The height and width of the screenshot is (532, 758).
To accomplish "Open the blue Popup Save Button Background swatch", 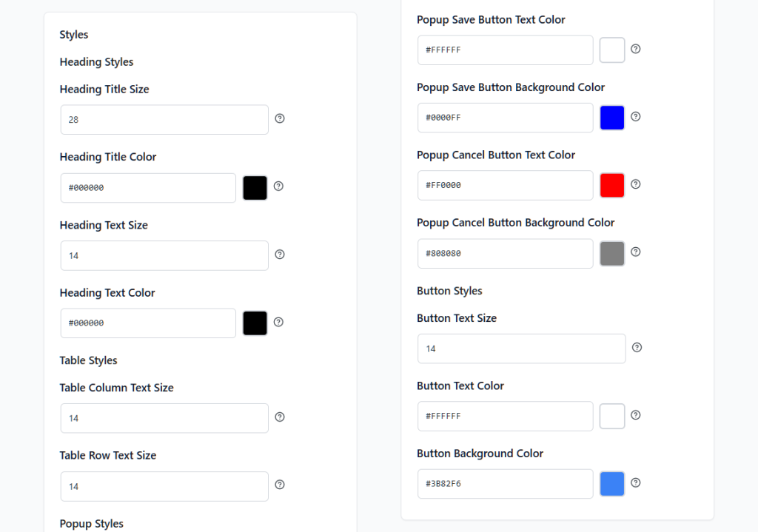I will pyautogui.click(x=611, y=117).
